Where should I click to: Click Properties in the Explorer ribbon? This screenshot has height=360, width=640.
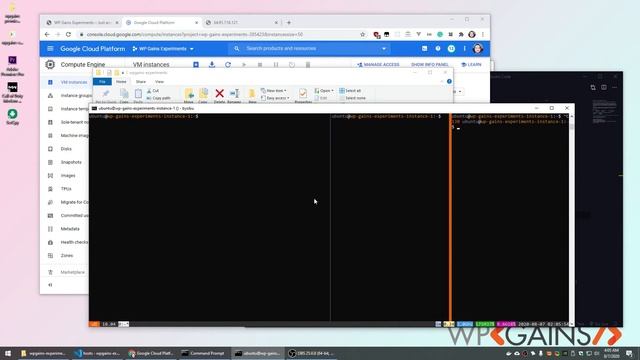coord(303,96)
